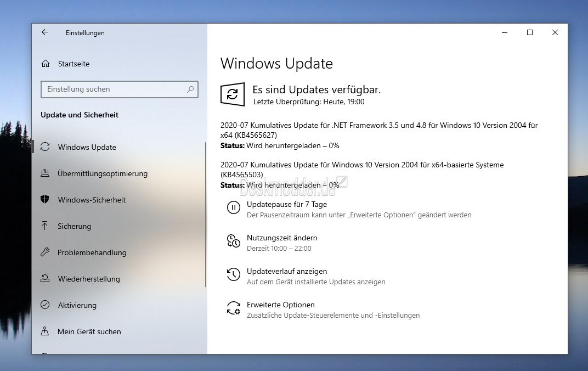Minimize the Einstellungen window

coord(505,32)
